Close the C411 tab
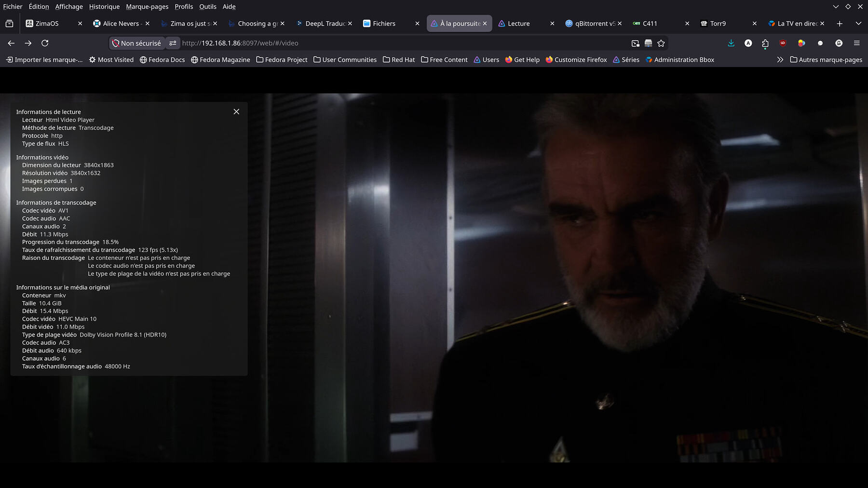Screen dimensions: 868x488 coord(687,24)
